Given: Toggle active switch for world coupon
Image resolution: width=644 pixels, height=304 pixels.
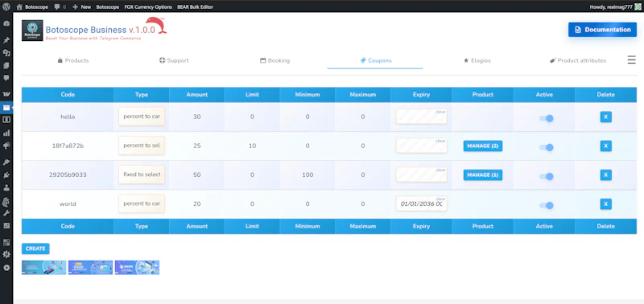Looking at the screenshot, I should tap(547, 206).
